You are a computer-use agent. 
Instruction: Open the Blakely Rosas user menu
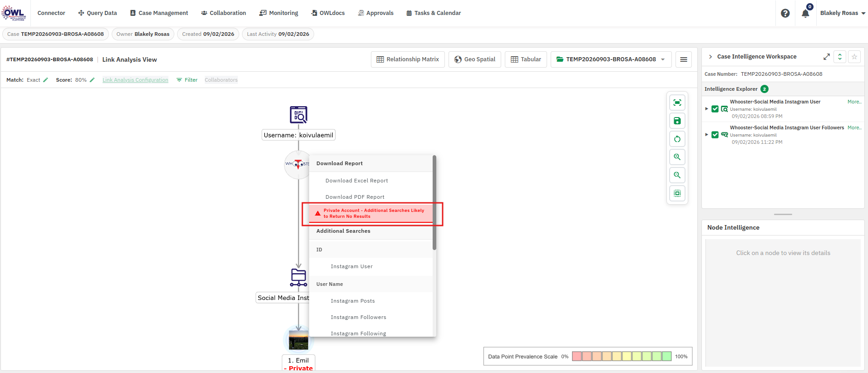843,13
